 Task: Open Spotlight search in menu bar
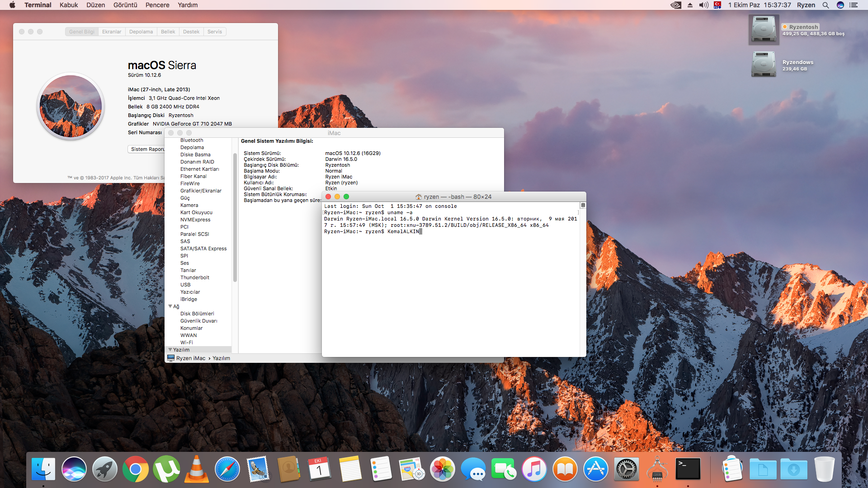[826, 5]
